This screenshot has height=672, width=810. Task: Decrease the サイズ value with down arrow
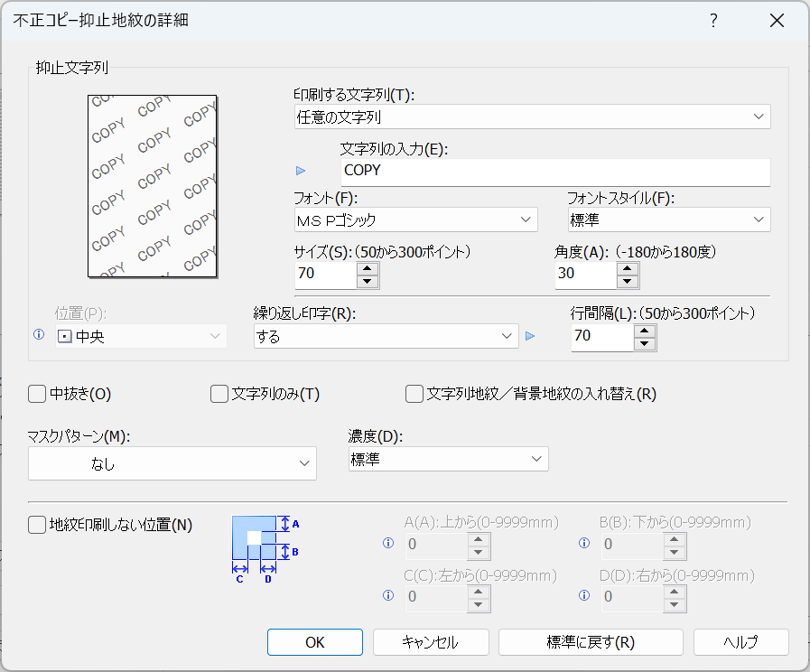coord(367,281)
